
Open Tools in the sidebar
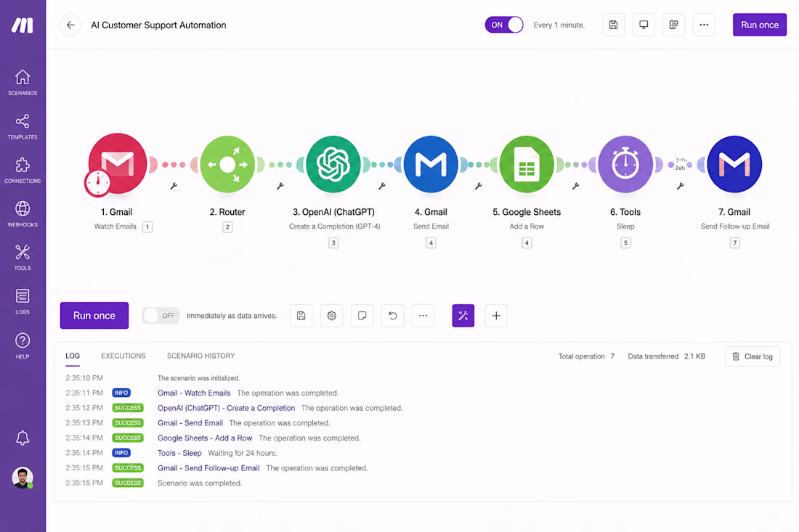point(23,258)
